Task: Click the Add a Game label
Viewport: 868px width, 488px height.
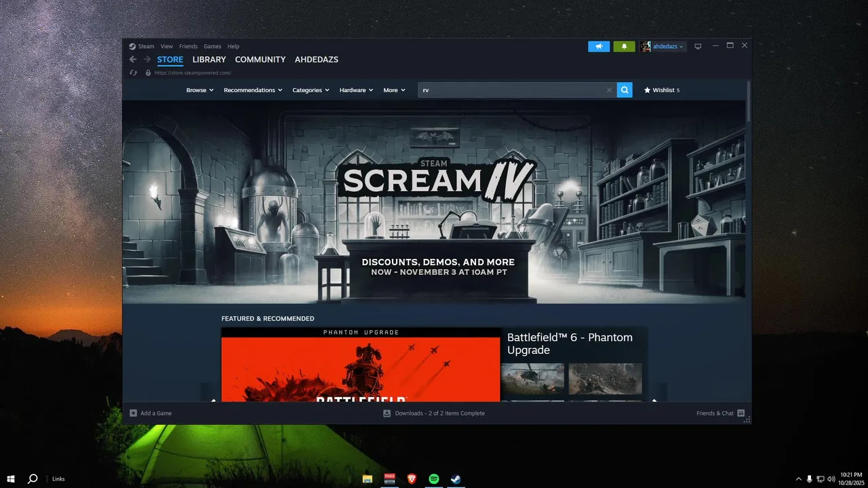Action: [156, 413]
